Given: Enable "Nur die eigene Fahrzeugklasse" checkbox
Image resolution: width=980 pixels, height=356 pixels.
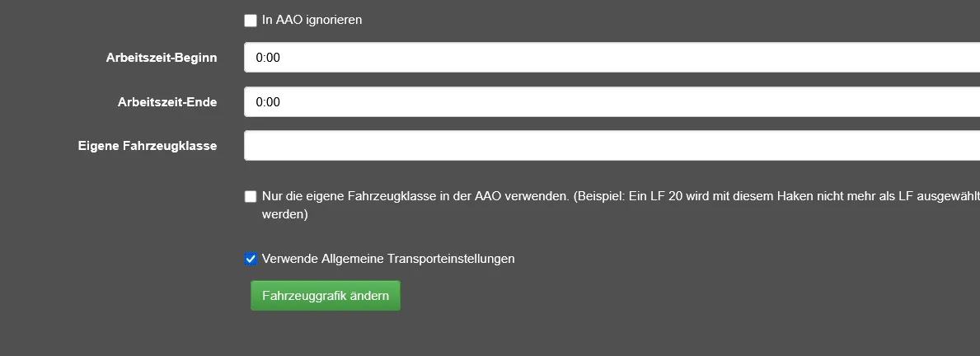Looking at the screenshot, I should point(251,197).
